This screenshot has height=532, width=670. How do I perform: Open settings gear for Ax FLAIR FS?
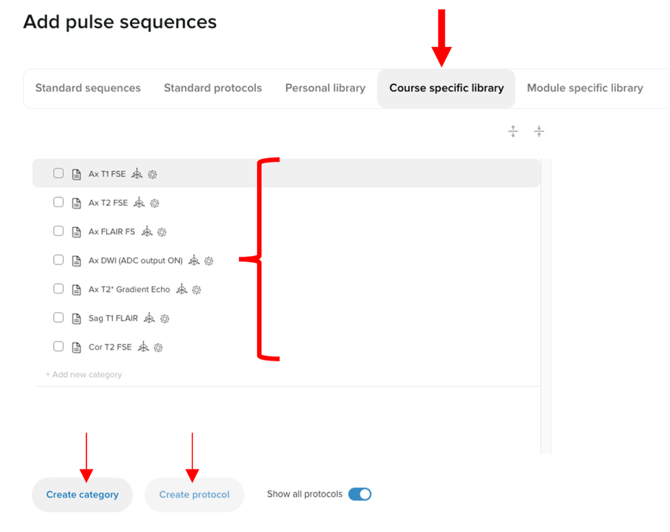162,232
